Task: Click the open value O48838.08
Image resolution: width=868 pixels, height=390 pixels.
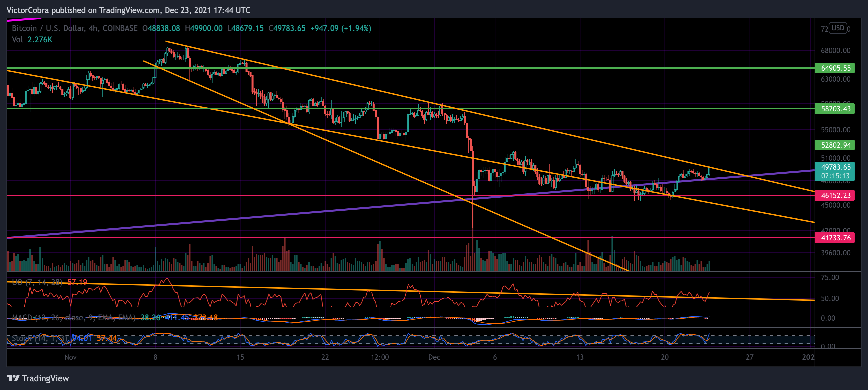Action: (x=161, y=28)
